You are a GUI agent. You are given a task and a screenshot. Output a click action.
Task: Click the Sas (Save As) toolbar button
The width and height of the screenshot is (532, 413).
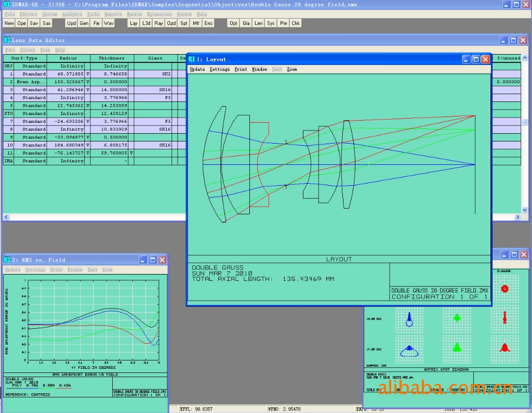pyautogui.click(x=46, y=23)
